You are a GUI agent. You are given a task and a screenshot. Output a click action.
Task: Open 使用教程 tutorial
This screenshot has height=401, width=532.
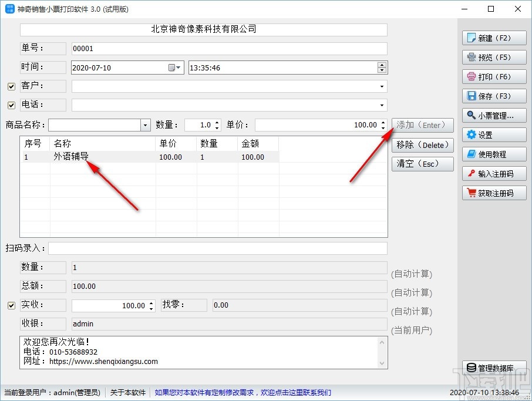pos(494,154)
